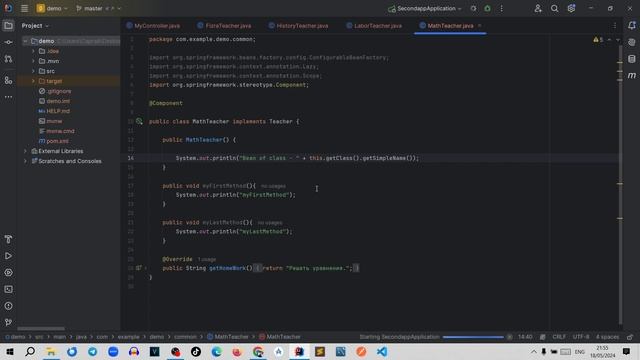
Task: Open Telegram from the taskbar
Action: pyautogui.click(x=93, y=351)
